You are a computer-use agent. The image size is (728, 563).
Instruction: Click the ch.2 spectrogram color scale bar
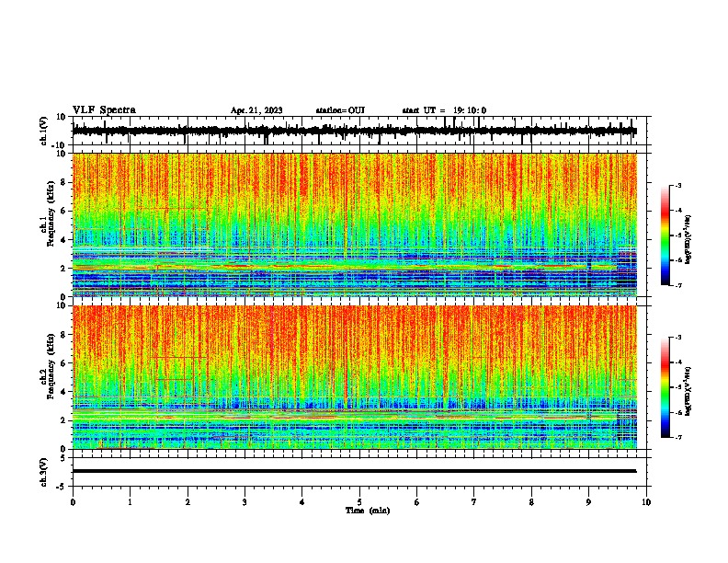click(665, 387)
